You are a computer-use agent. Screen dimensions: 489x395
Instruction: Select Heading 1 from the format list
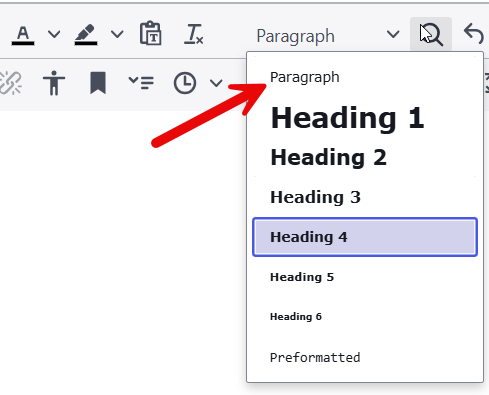365,118
